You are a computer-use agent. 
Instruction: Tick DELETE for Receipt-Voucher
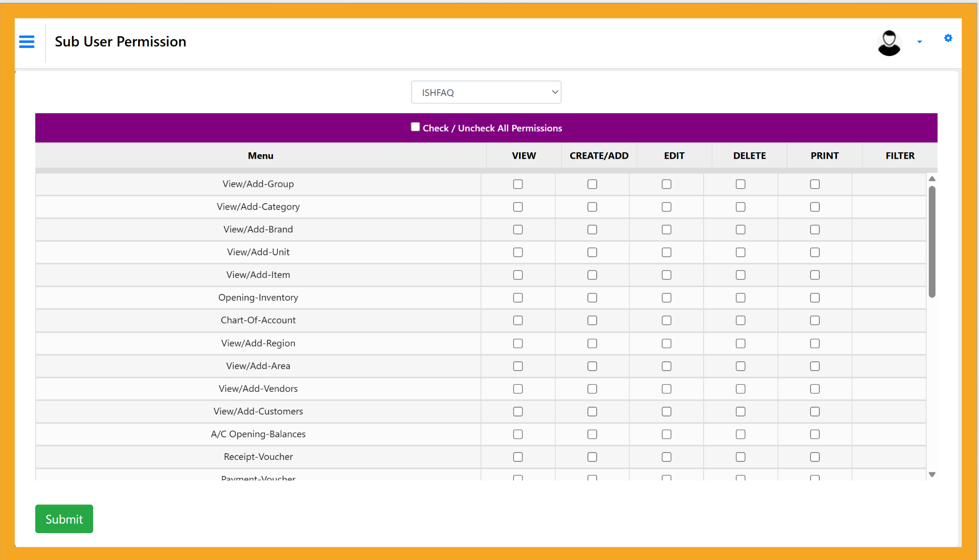pyautogui.click(x=740, y=457)
